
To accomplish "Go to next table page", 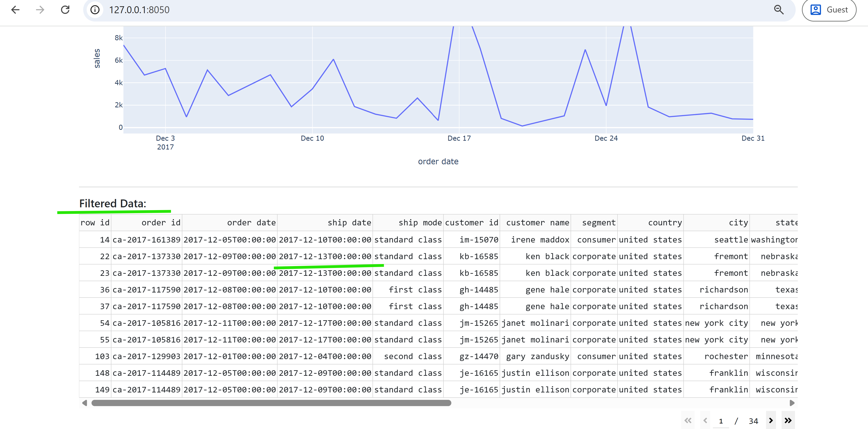I will (x=771, y=420).
